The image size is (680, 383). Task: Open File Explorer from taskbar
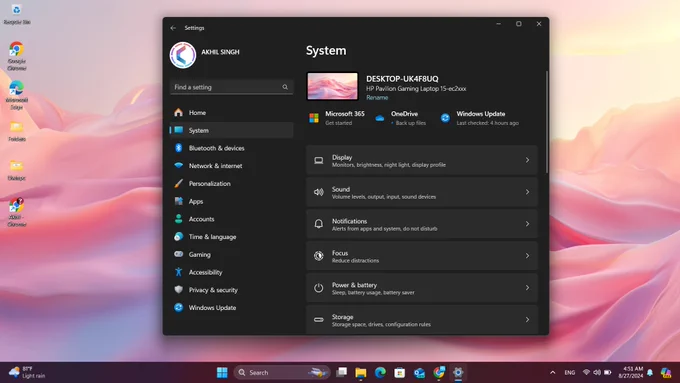pyautogui.click(x=360, y=372)
